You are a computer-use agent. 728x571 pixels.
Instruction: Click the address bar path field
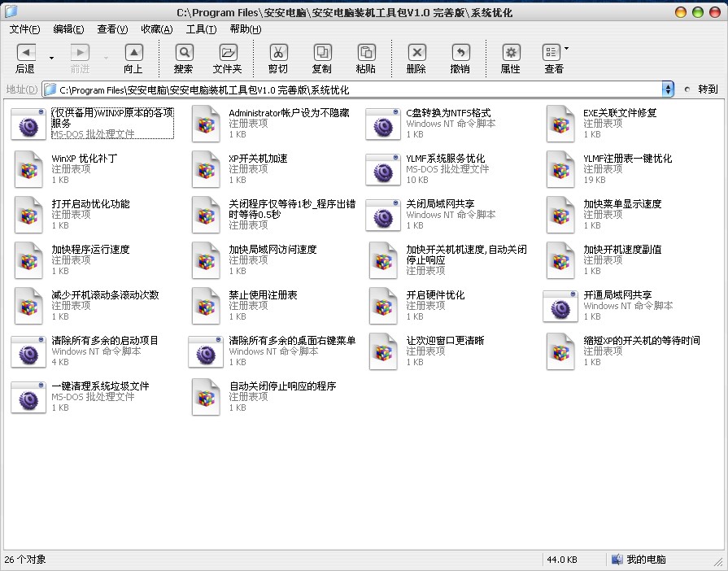pos(353,89)
